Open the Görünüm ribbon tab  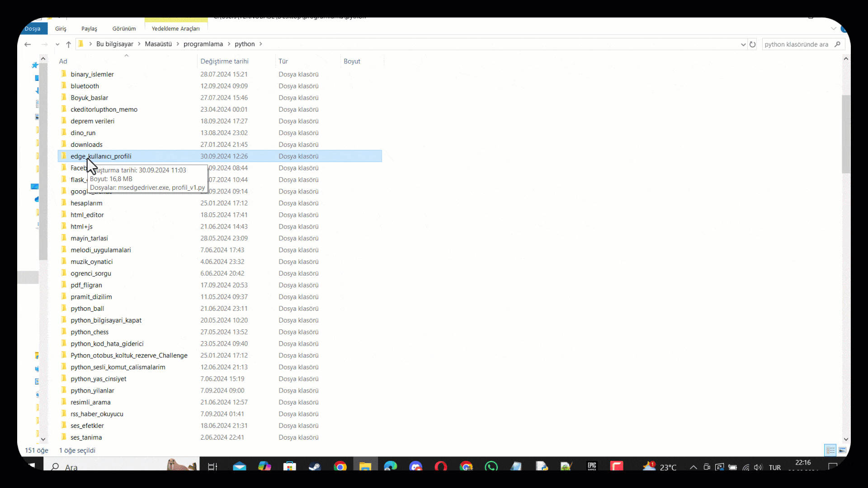click(x=124, y=28)
